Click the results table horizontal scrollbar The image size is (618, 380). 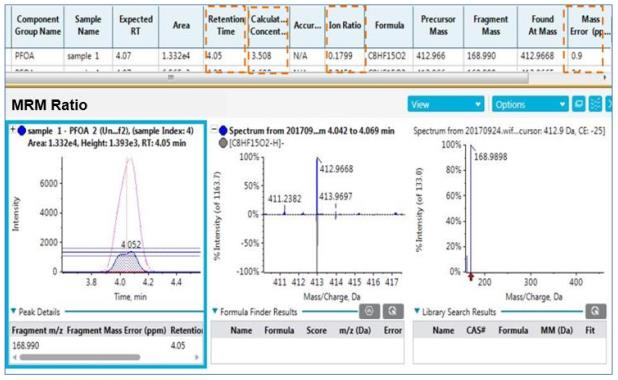(267, 78)
